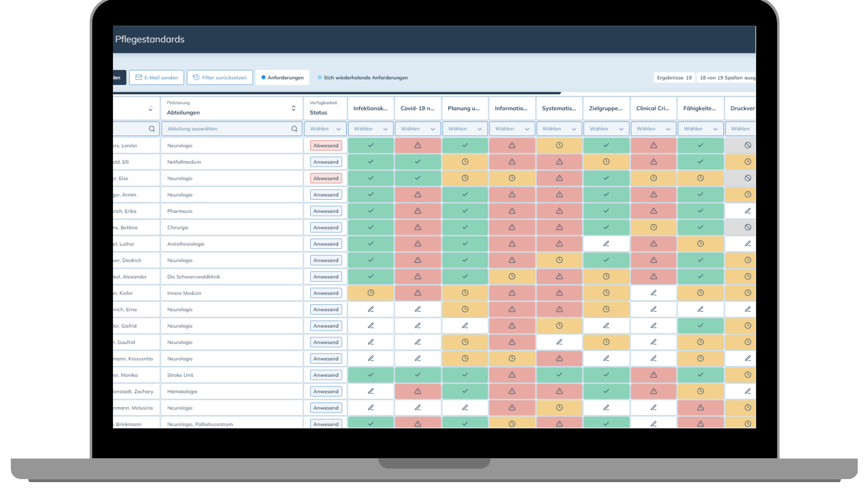Expand the Fähigkeite column Wählen dropdown
868x488 pixels.
click(700, 129)
